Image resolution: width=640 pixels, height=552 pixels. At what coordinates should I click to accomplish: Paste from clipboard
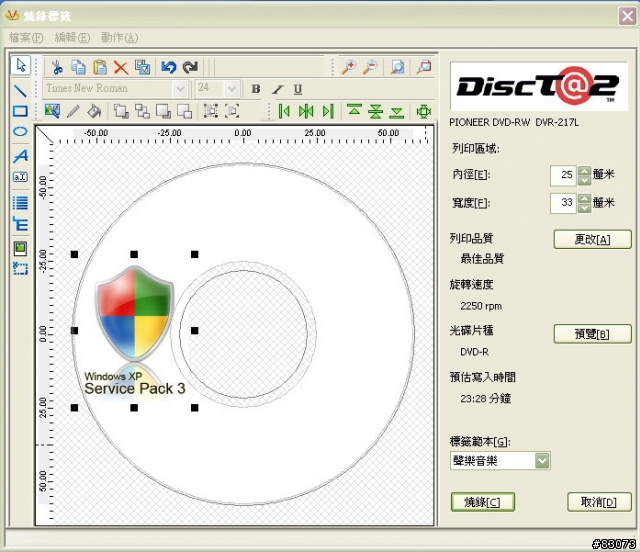click(x=100, y=67)
